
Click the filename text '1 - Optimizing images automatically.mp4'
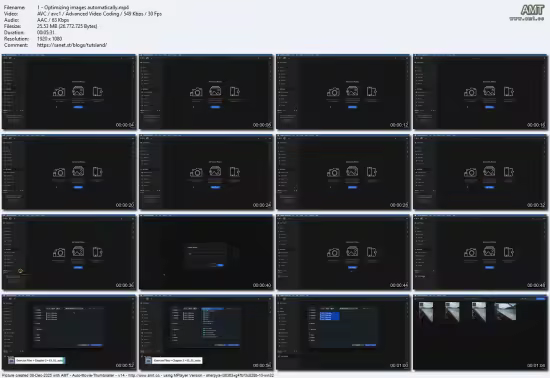coord(83,7)
